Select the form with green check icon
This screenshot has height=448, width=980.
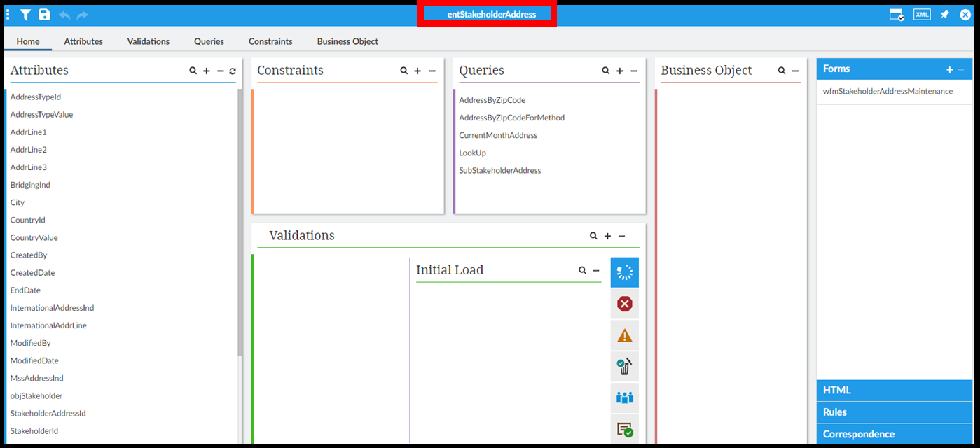[x=625, y=428]
